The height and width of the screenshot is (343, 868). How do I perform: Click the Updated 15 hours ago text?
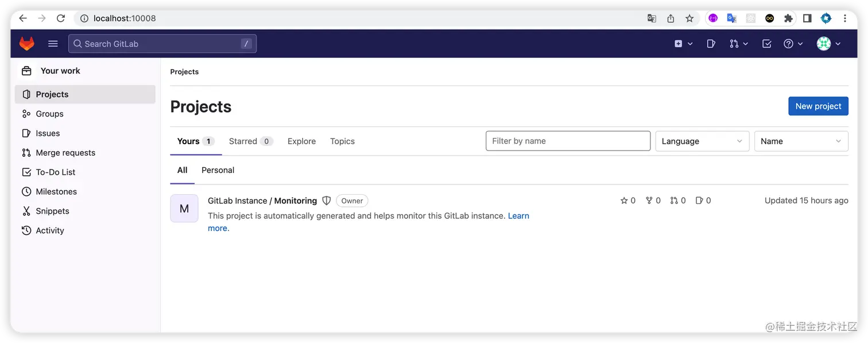click(x=806, y=201)
